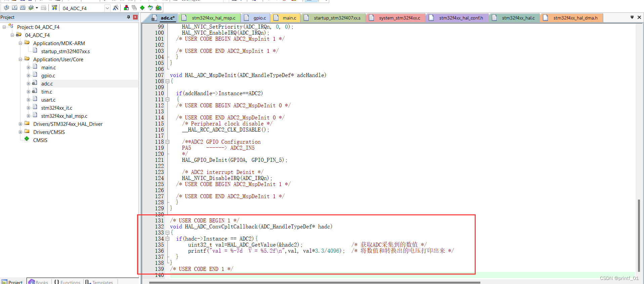
Task: Click the LOAD download to flash icon
Action: pyautogui.click(x=54, y=7)
